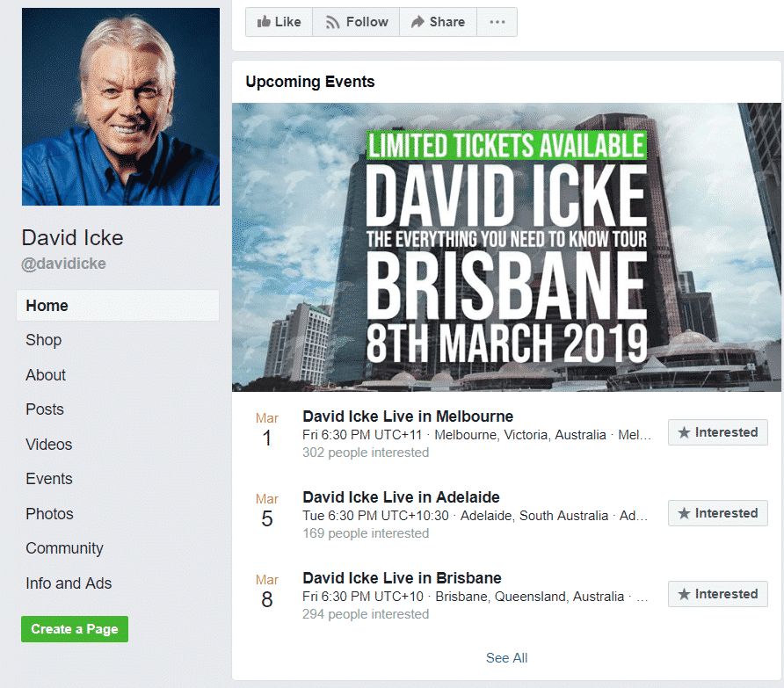Open the Info and Ads section
The image size is (784, 688).
(69, 583)
